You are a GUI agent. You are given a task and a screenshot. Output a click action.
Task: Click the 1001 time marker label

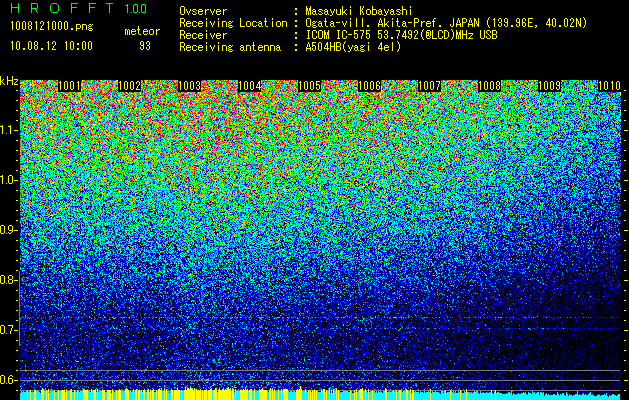point(69,86)
